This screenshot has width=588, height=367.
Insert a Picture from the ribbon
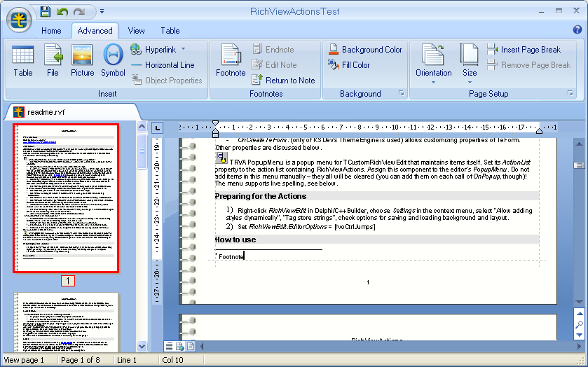(83, 60)
